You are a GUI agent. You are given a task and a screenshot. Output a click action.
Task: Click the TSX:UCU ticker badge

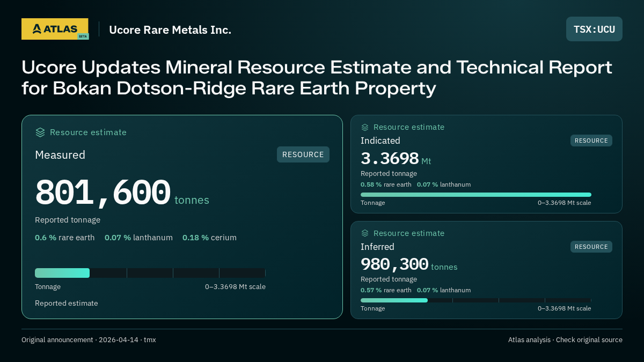coord(594,29)
